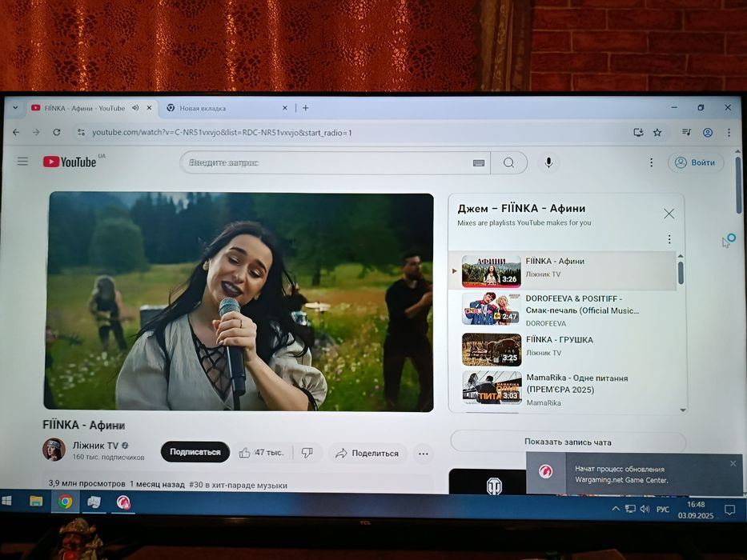Open Ліжник TV channel avatar
Screen dimensions: 747x560
pyautogui.click(x=54, y=450)
